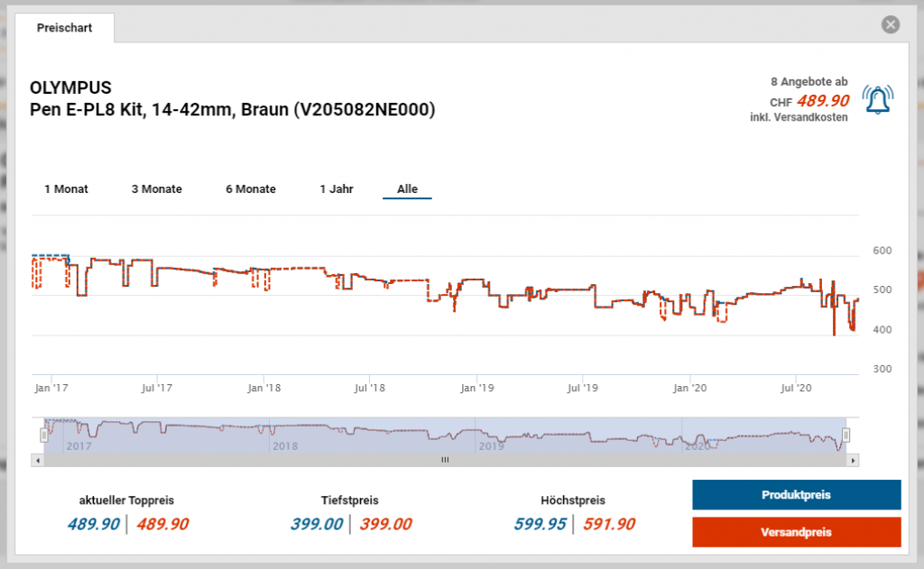
Task: Click the scrollbar left arrow
Action: pos(38,460)
